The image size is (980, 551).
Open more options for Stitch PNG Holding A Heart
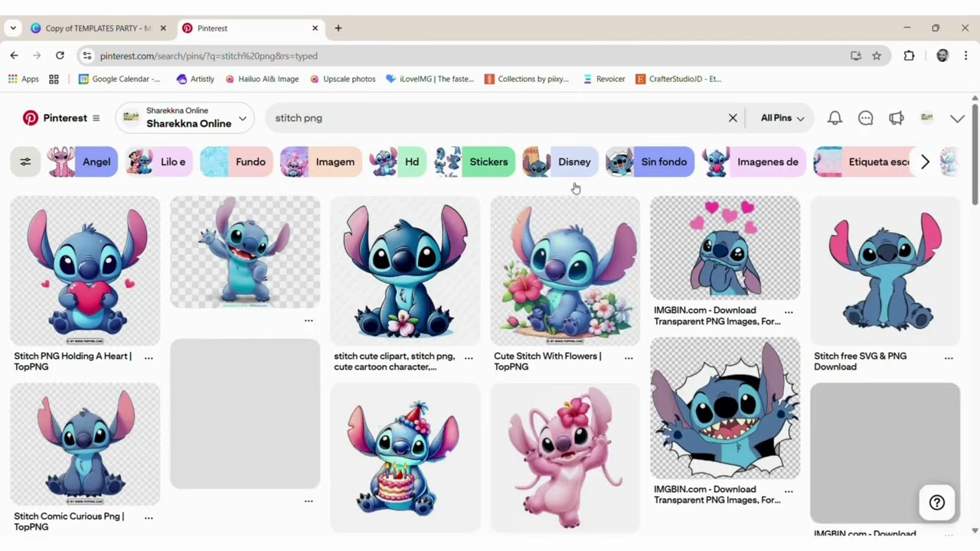[x=149, y=357]
